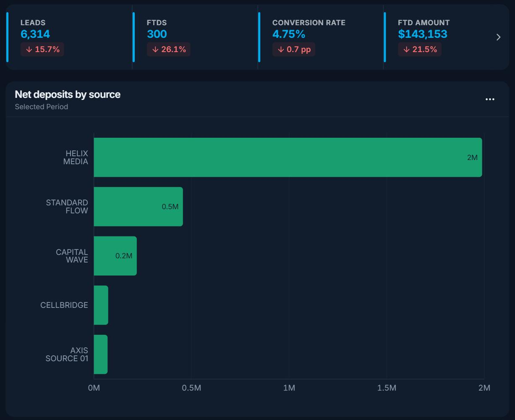This screenshot has height=420, width=515.
Task: Click the CAPITAL WAVE axis label
Action: (x=72, y=256)
